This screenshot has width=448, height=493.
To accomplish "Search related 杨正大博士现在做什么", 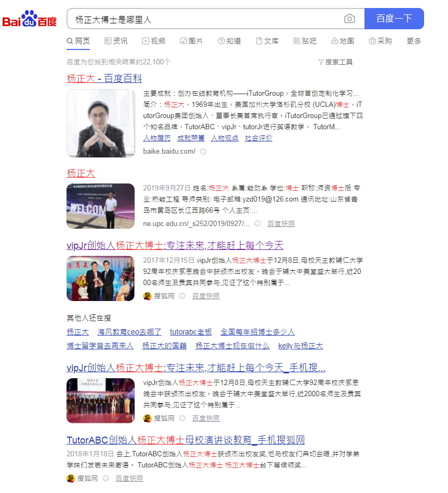I will click(x=233, y=346).
